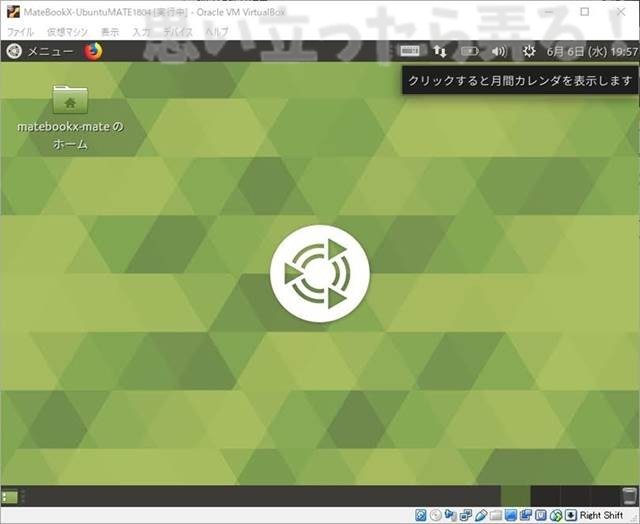Click the VirtualBox CPU virtualization status icon
This screenshot has height=524, width=640.
coord(541,515)
